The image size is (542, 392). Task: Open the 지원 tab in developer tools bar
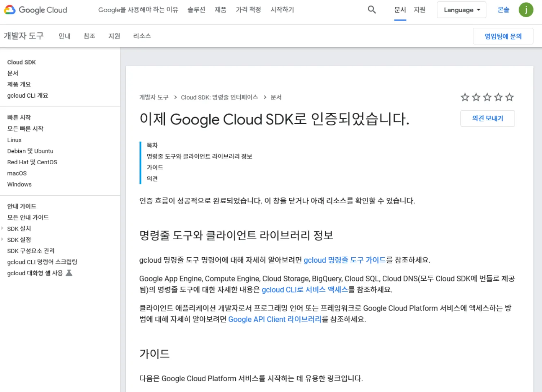tap(114, 36)
